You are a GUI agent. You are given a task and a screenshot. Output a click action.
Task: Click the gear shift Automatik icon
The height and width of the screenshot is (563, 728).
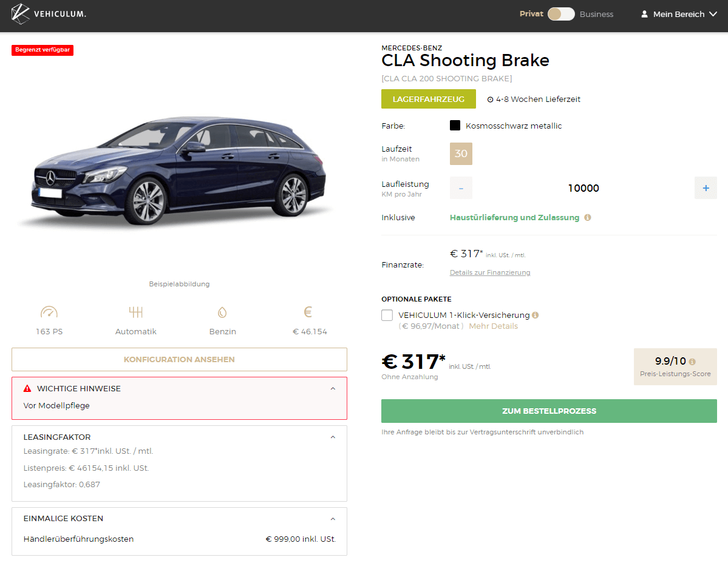tap(136, 312)
